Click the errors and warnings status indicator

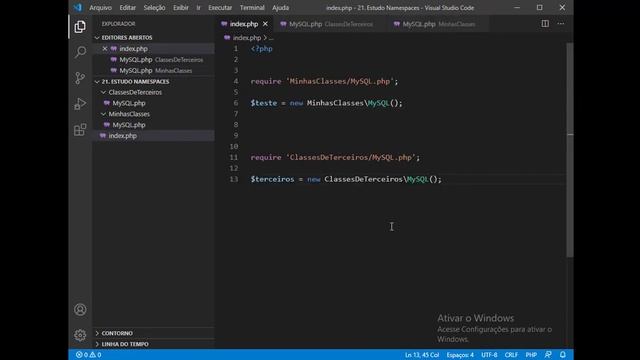click(x=89, y=355)
